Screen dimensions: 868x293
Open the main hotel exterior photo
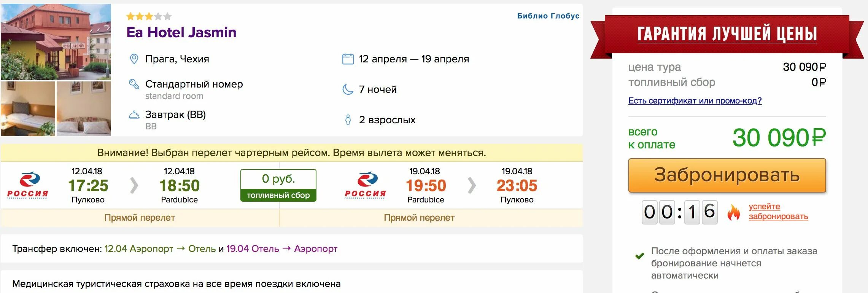pyautogui.click(x=56, y=41)
